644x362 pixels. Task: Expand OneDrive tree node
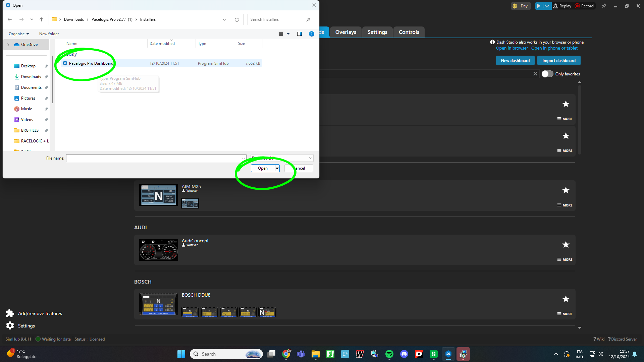8,45
